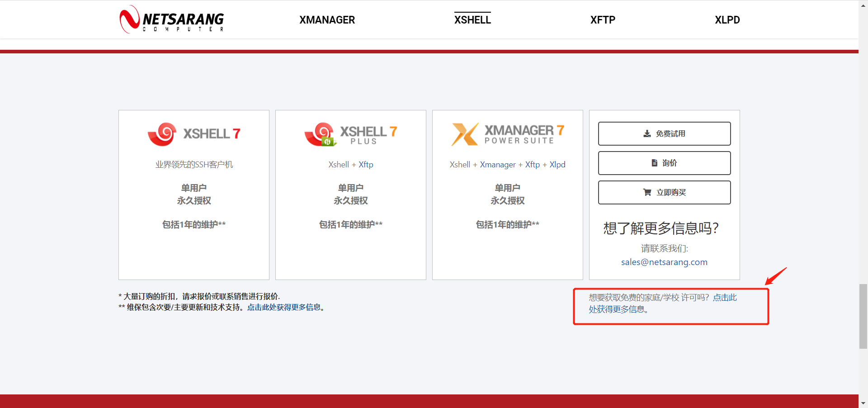Click the Xftp link under Xshell 7 Plus
Screen dimensions: 868x408
coord(366,165)
